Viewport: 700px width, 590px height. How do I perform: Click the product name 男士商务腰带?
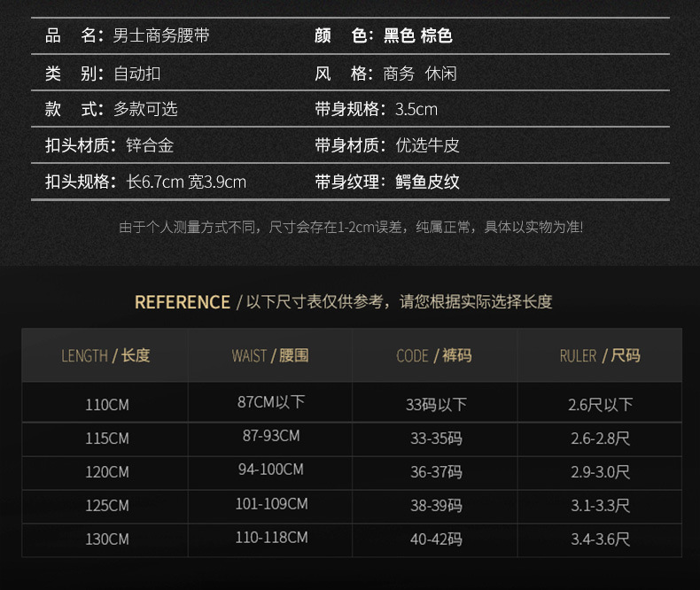pyautogui.click(x=161, y=36)
